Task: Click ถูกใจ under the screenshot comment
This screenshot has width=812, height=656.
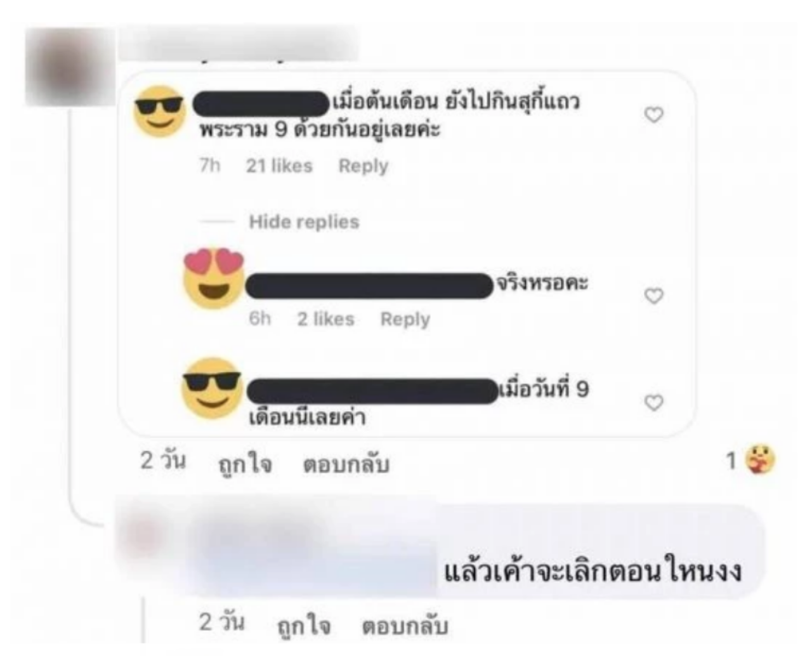Action: [245, 464]
